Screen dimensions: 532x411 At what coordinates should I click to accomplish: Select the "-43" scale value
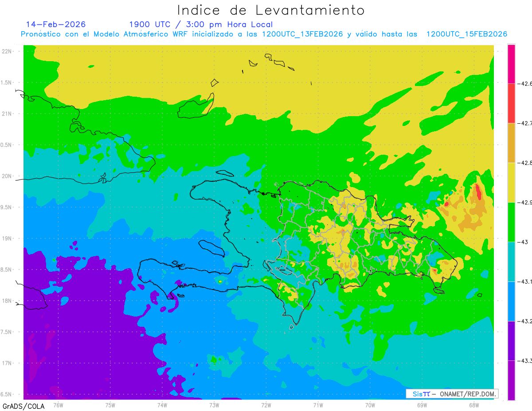(523, 242)
